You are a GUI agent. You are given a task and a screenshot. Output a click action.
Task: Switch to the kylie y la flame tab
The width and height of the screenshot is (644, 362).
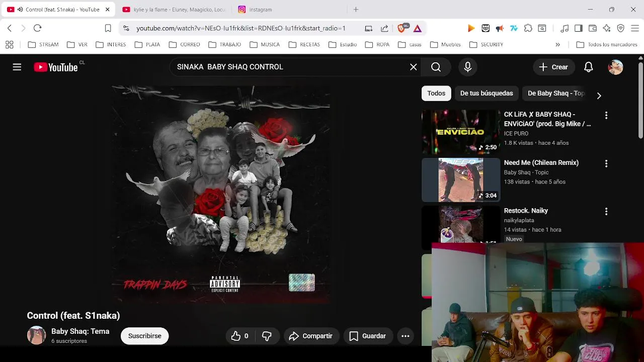[x=174, y=10]
